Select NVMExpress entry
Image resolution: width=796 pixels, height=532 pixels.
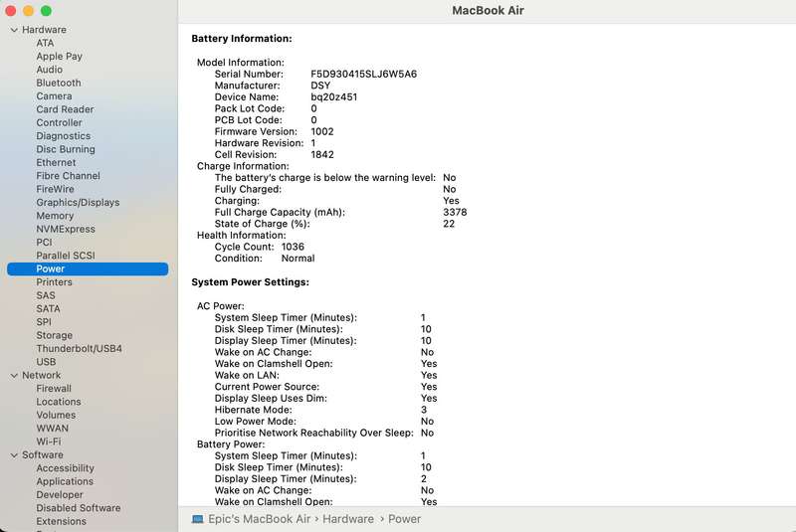pyautogui.click(x=66, y=229)
